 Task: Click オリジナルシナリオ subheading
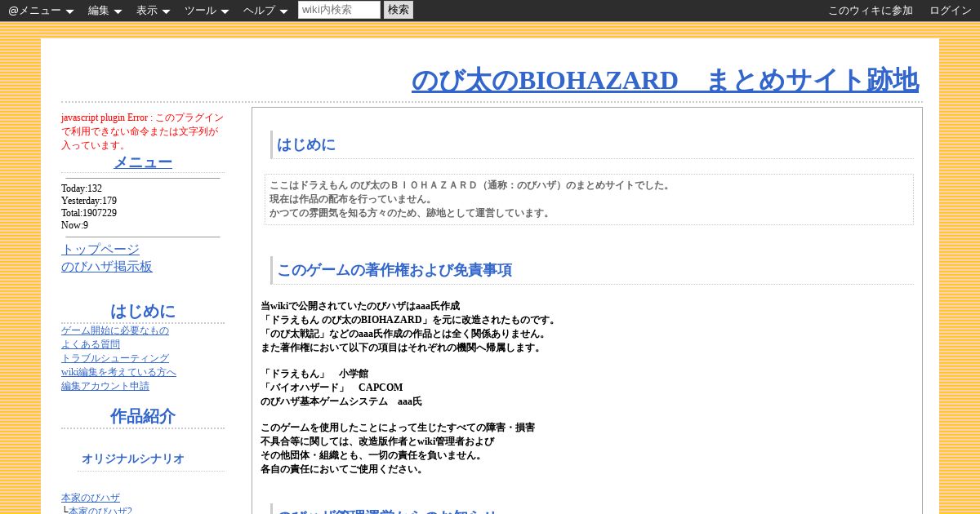(x=133, y=459)
